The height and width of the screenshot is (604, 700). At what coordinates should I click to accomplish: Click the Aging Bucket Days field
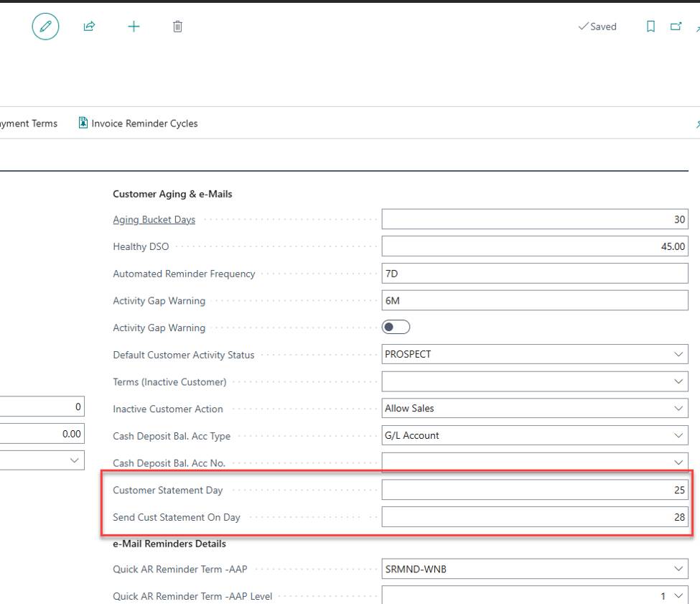(x=535, y=219)
